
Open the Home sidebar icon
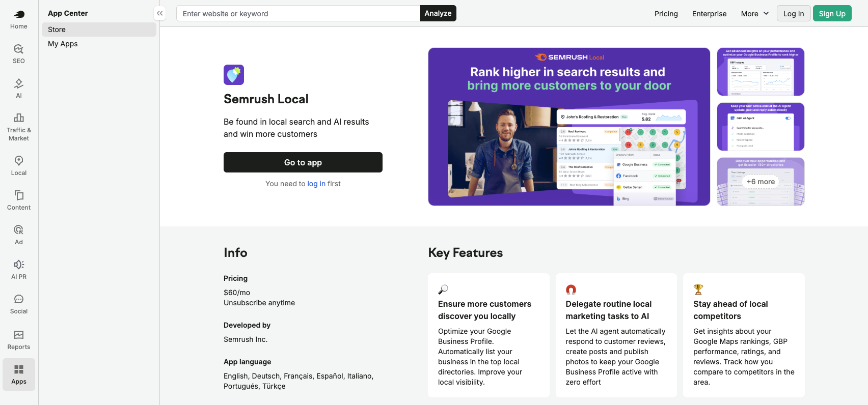19,19
